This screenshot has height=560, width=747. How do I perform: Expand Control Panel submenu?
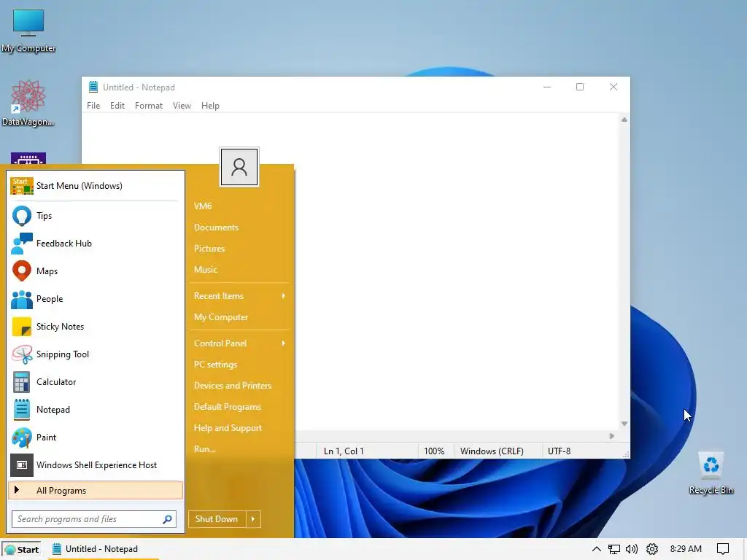(239, 343)
